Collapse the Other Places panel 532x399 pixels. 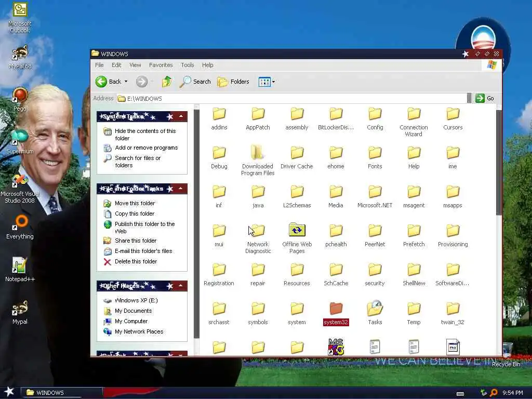click(x=181, y=286)
